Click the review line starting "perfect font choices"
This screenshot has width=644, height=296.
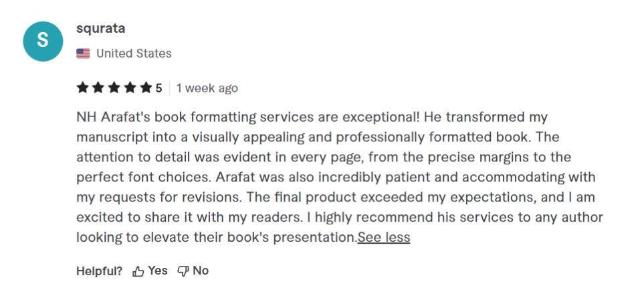pos(335,177)
